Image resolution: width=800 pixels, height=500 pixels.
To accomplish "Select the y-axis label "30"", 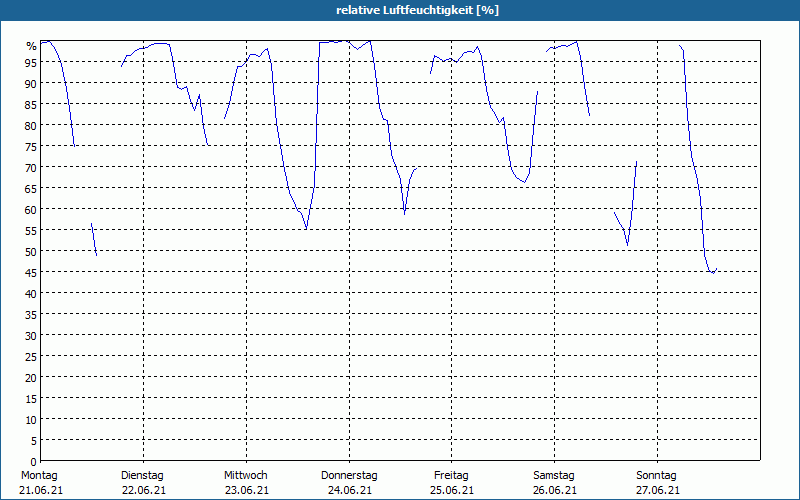I will [x=31, y=336].
